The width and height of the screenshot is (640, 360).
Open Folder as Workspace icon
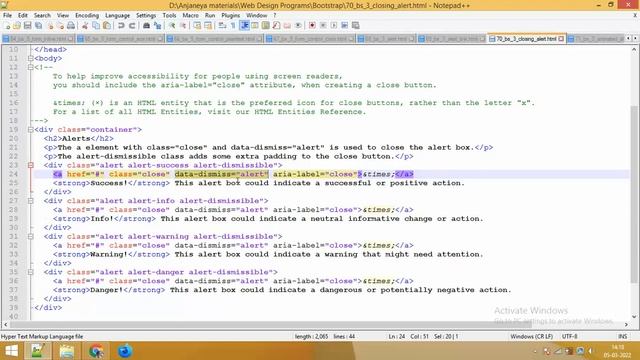click(287, 26)
